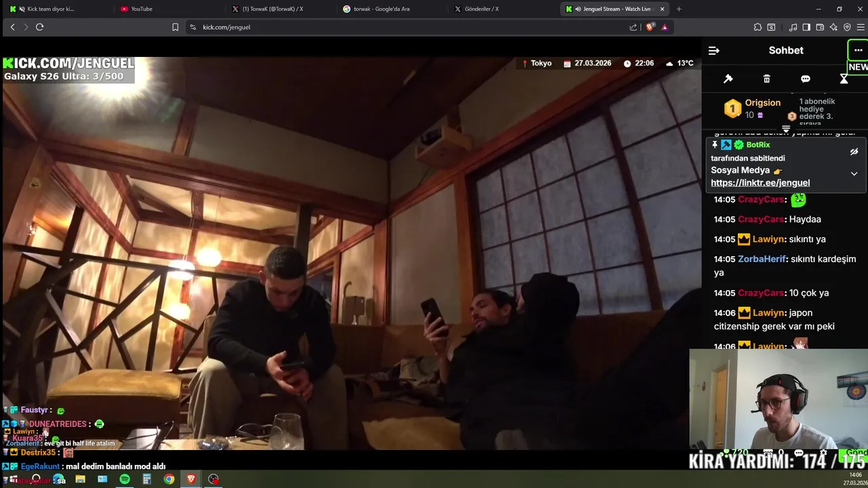Open the Windows Start button
The image size is (868, 488).
13,479
